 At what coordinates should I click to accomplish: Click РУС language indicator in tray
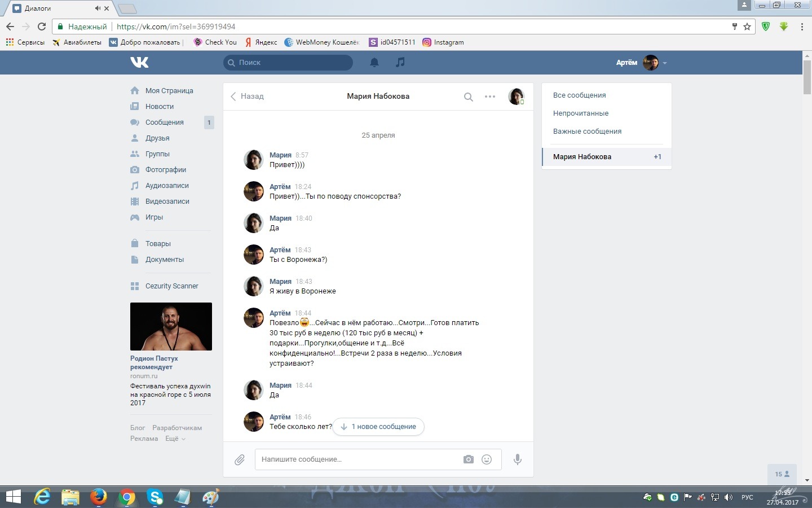pos(747,497)
